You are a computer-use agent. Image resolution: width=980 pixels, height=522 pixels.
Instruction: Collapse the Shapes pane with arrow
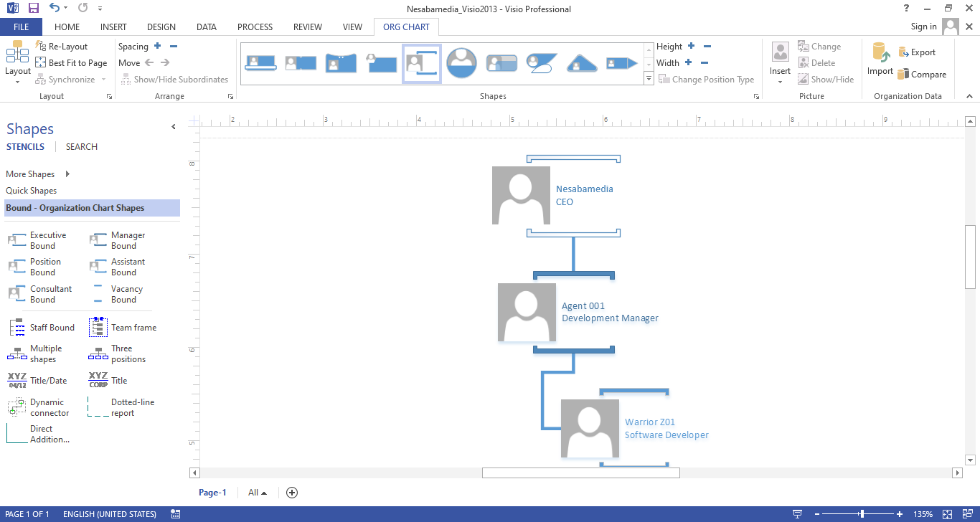173,127
